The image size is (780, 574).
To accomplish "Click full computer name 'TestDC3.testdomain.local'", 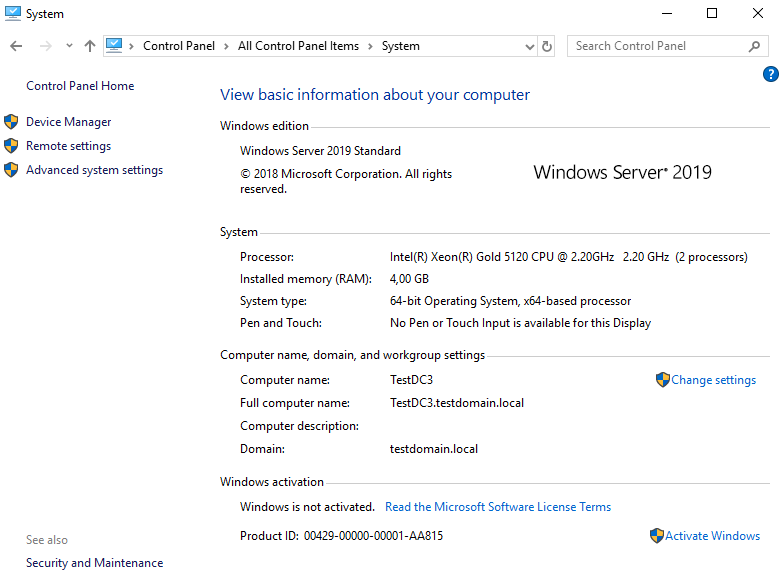I will pos(457,403).
